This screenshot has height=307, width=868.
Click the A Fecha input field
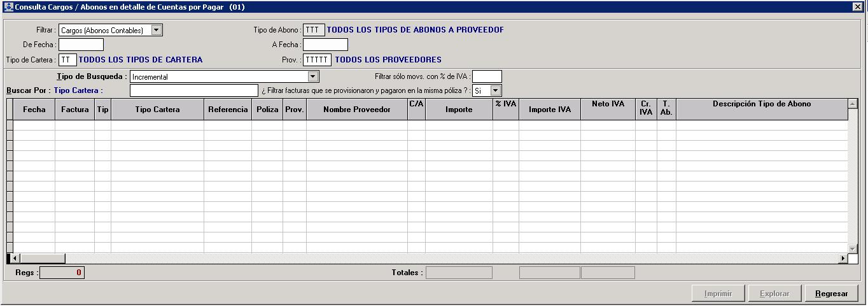click(325, 45)
